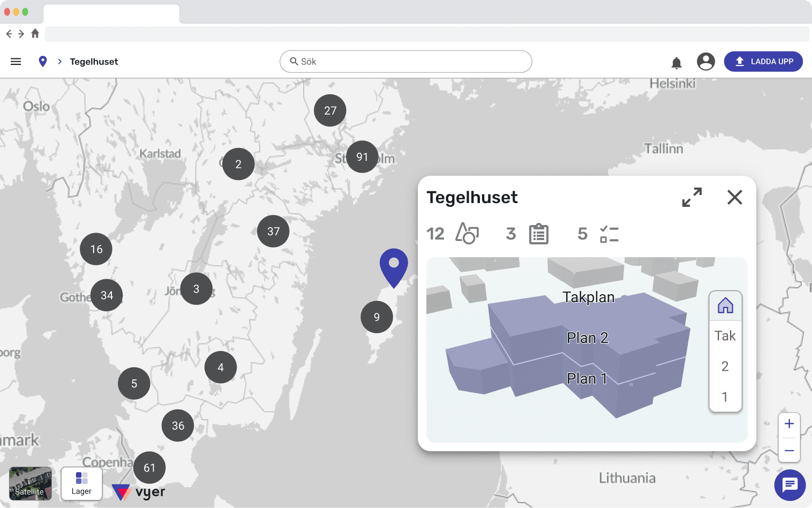
Task: Click the breadcrumb chevron arrow
Action: (60, 62)
